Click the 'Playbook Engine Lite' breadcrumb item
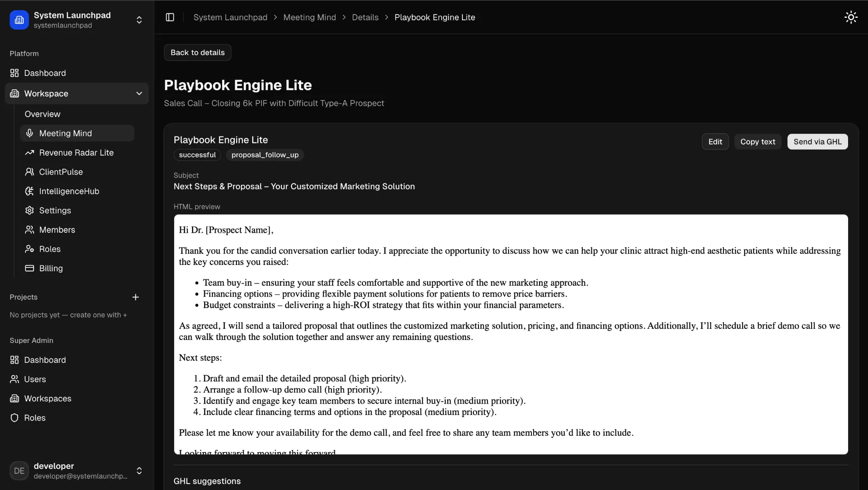Image resolution: width=868 pixels, height=490 pixels. pyautogui.click(x=434, y=17)
